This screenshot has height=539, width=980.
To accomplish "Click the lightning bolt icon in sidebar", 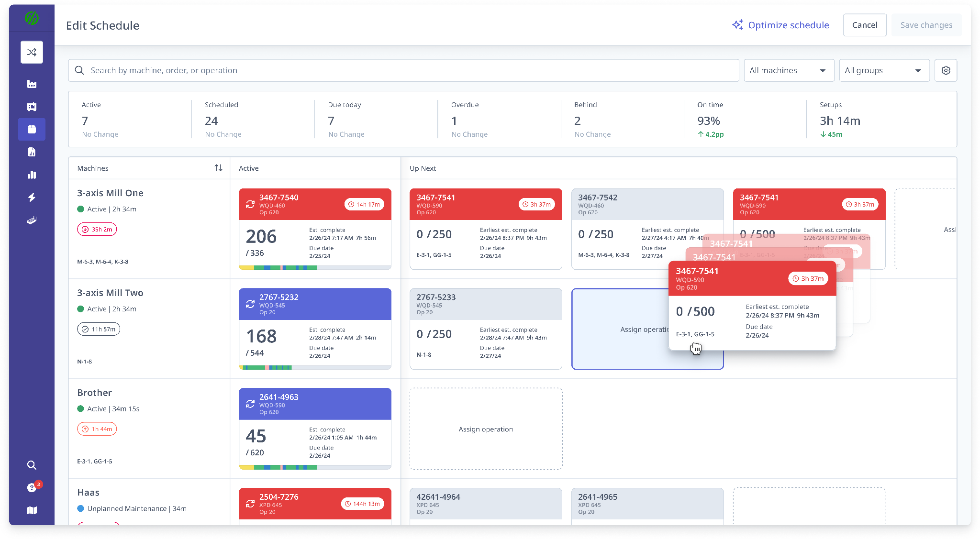I will (32, 197).
